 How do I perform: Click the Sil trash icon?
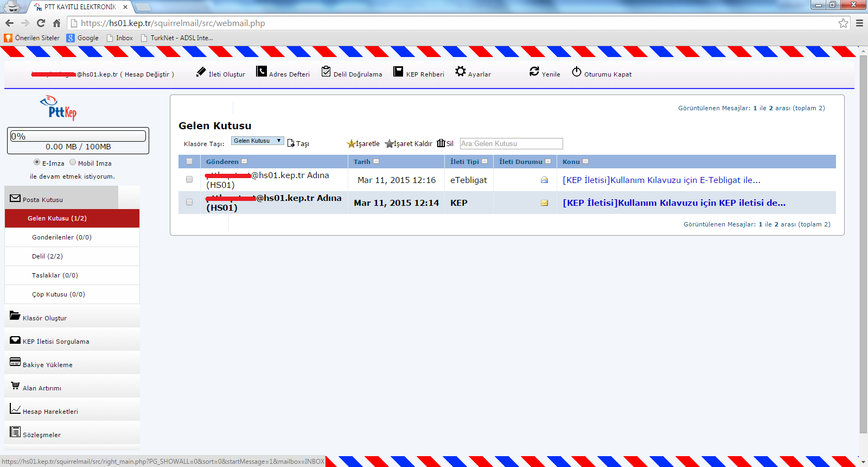(441, 143)
